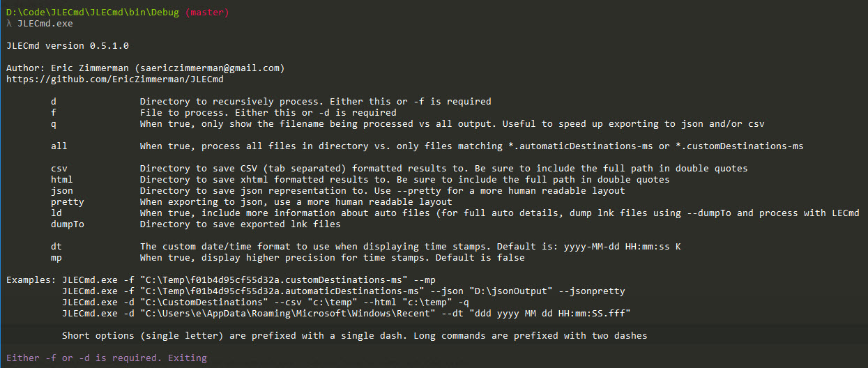Viewport: 868px width, 368px height.
Task: Click the lambda prompt symbol
Action: (8, 24)
